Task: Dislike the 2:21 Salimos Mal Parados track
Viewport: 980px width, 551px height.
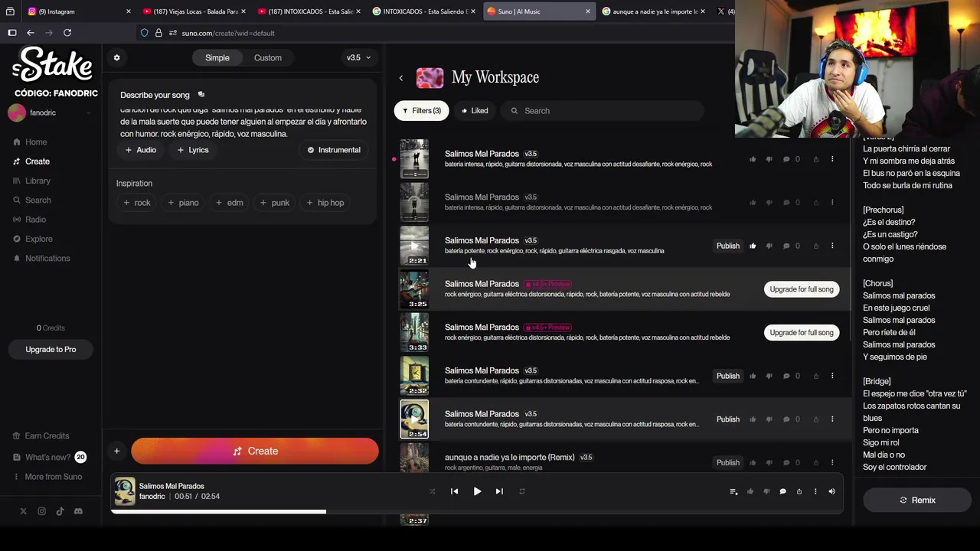Action: 769,246
